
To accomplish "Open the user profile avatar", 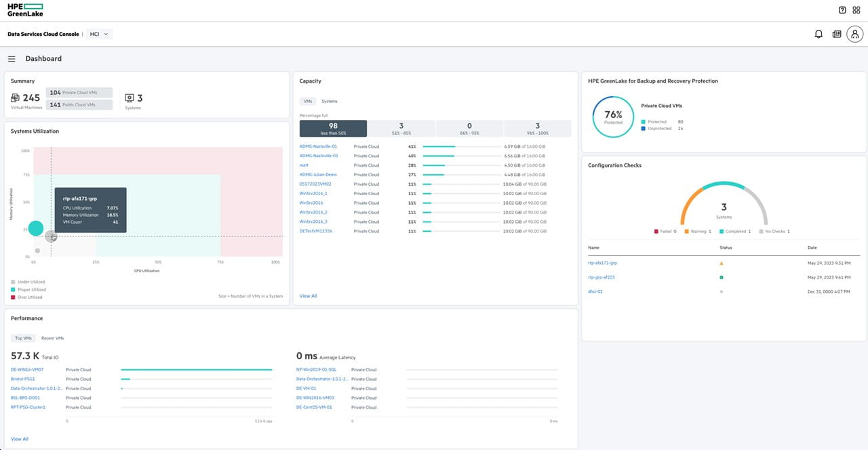I will (854, 34).
